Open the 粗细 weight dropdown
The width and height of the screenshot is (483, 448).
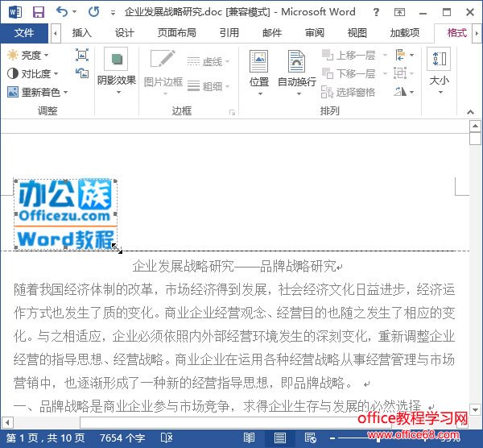pyautogui.click(x=208, y=86)
